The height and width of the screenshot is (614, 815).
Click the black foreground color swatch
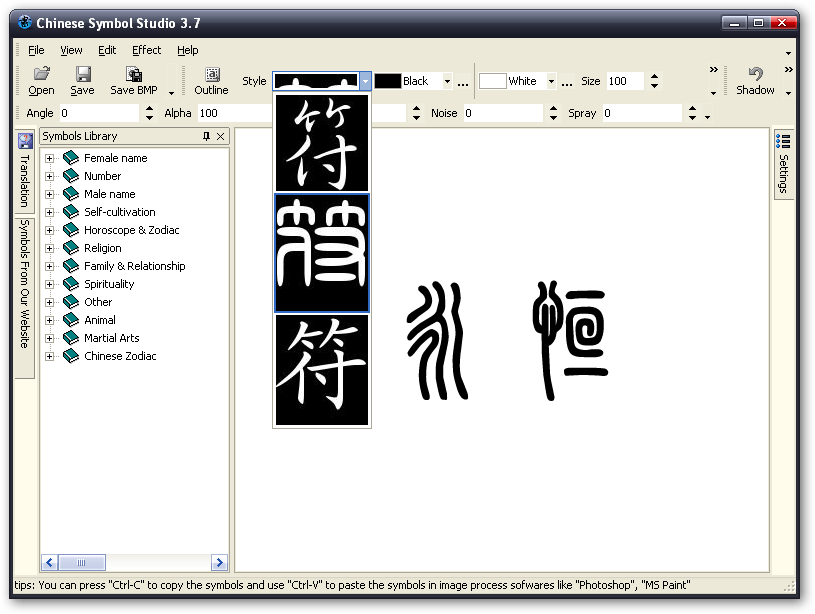(388, 81)
